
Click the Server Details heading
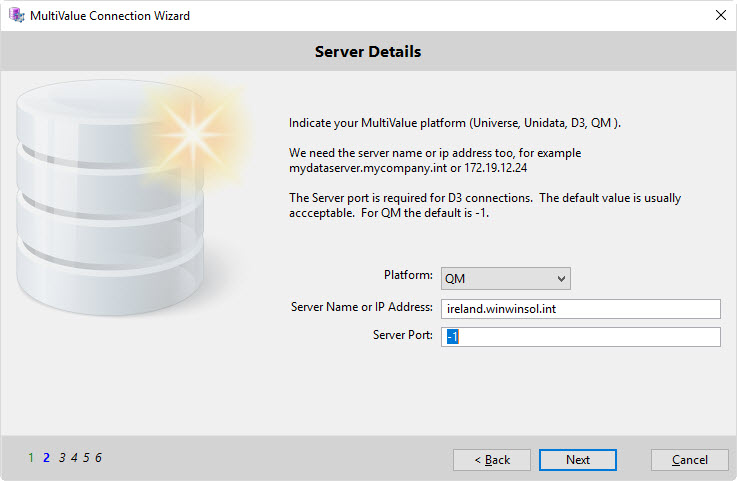click(x=368, y=52)
